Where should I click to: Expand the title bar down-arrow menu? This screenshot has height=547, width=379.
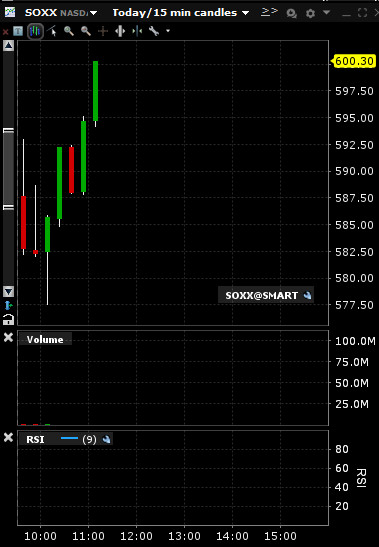click(326, 13)
